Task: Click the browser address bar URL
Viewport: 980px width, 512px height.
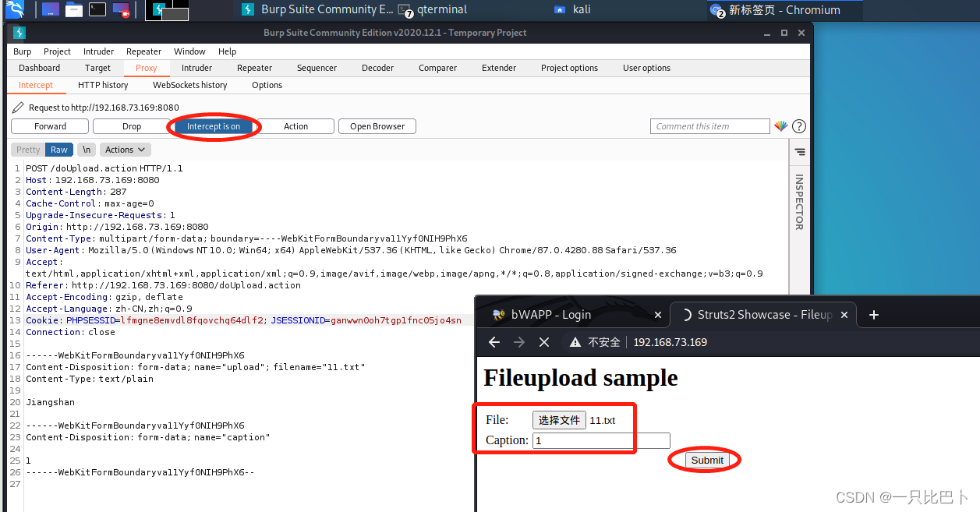Action: coord(670,342)
